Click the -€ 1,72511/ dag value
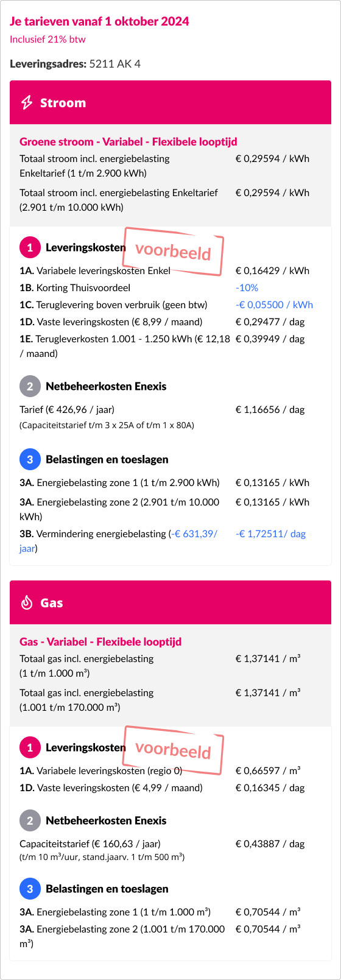 270,534
